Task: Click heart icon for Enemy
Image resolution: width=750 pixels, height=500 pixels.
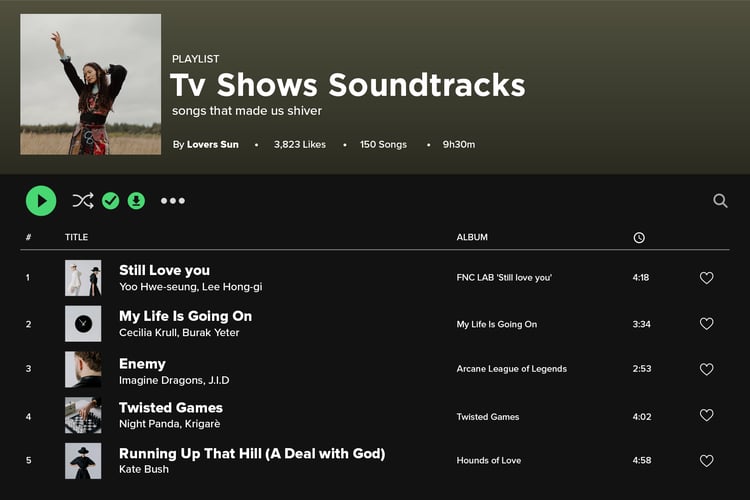Action: pyautogui.click(x=706, y=369)
